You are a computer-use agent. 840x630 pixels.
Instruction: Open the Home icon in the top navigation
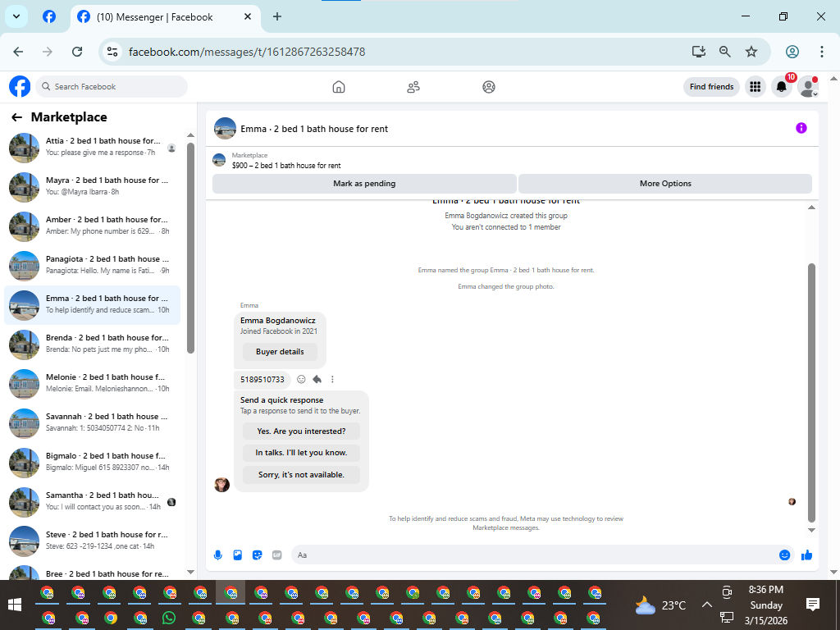tap(339, 87)
